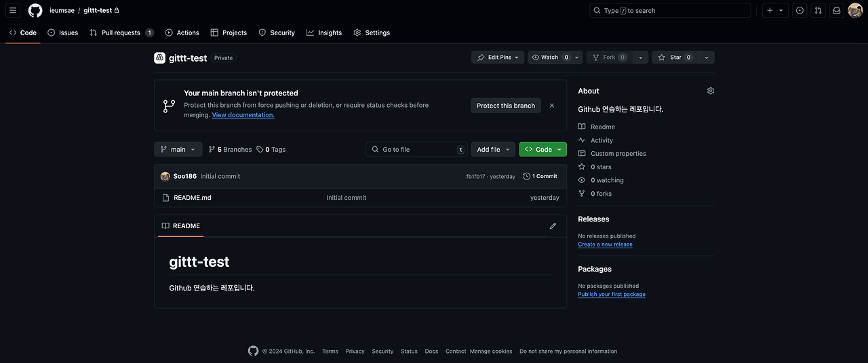Expand the Star lists caret
Screen dimensions: 868x363
(707, 58)
